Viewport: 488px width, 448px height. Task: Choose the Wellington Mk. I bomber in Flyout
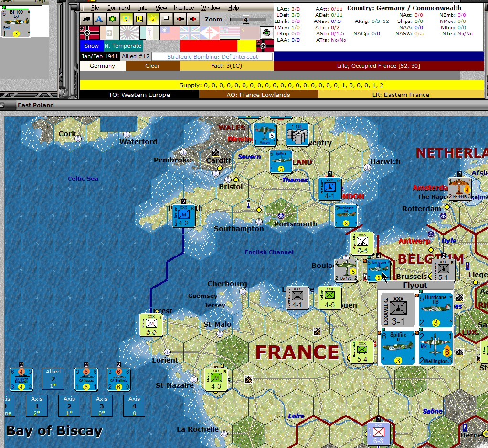[435, 348]
